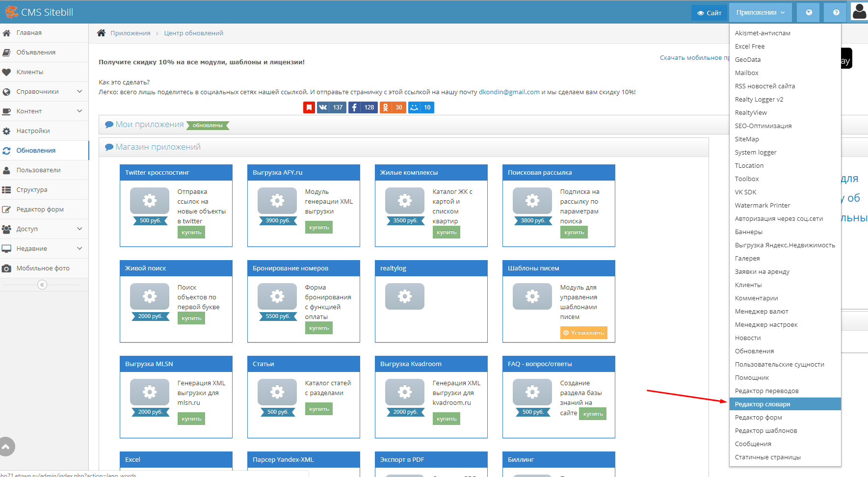Select Редактор словаря from applications menu
868x477 pixels.
[763, 404]
